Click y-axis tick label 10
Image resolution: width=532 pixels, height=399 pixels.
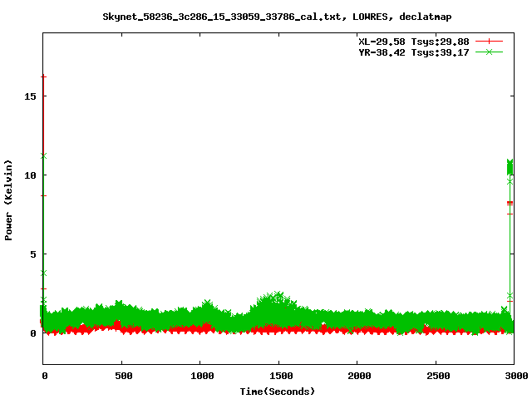pos(30,175)
